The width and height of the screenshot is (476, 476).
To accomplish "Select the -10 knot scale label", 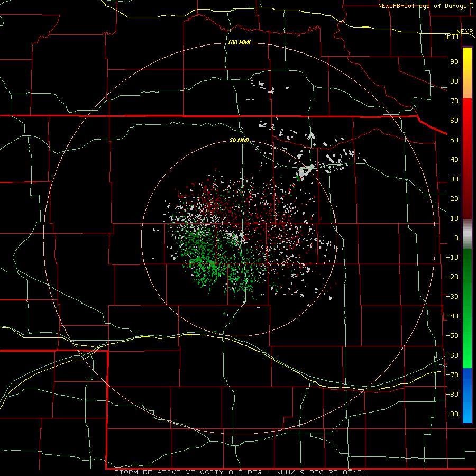I will click(x=452, y=258).
